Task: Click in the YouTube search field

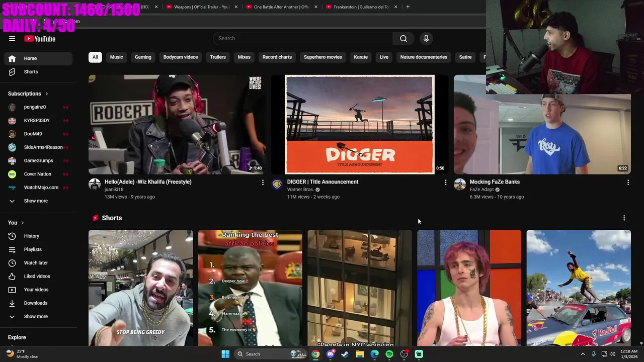Action: (303, 38)
